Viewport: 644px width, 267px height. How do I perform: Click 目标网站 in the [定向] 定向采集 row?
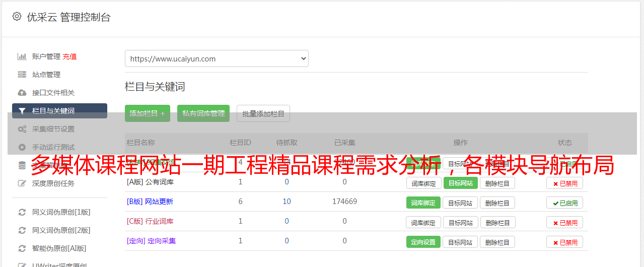pyautogui.click(x=460, y=242)
